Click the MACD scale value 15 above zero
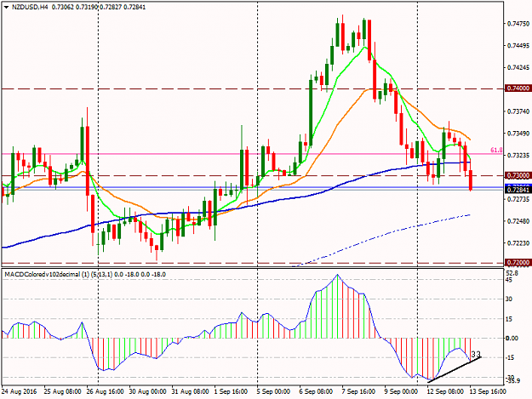Viewport: 532px width, 399px height. [509, 319]
